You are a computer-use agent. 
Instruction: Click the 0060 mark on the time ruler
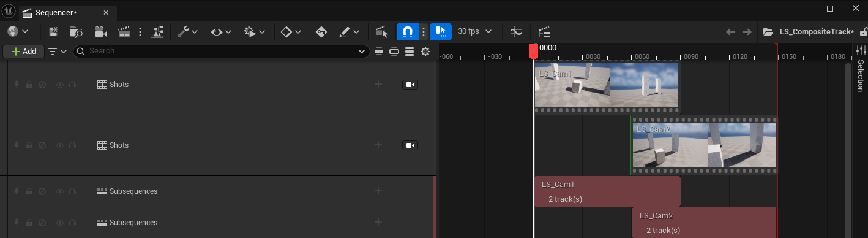[642, 56]
